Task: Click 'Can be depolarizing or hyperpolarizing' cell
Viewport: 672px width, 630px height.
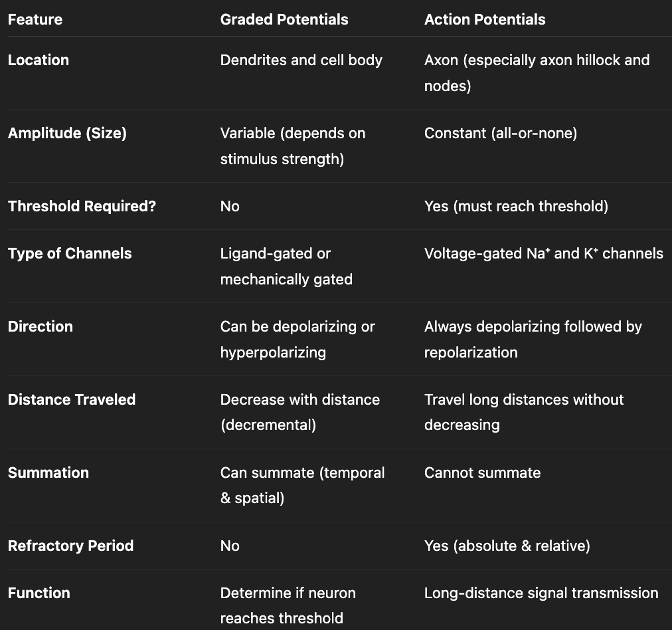Action: pyautogui.click(x=297, y=339)
